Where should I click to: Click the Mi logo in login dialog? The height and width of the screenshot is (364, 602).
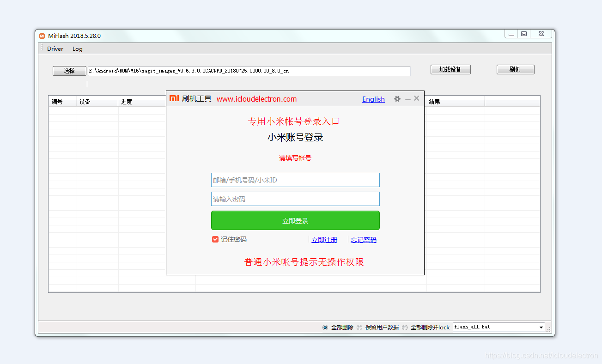point(174,98)
